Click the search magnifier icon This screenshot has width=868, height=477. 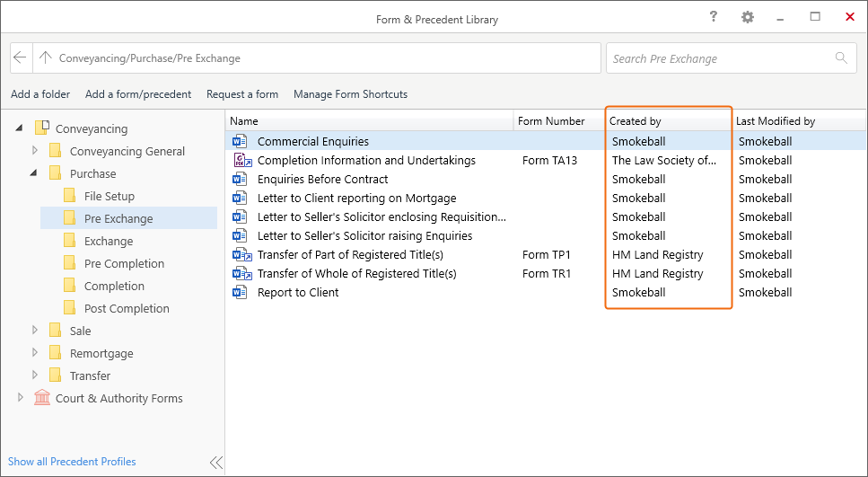pyautogui.click(x=841, y=57)
